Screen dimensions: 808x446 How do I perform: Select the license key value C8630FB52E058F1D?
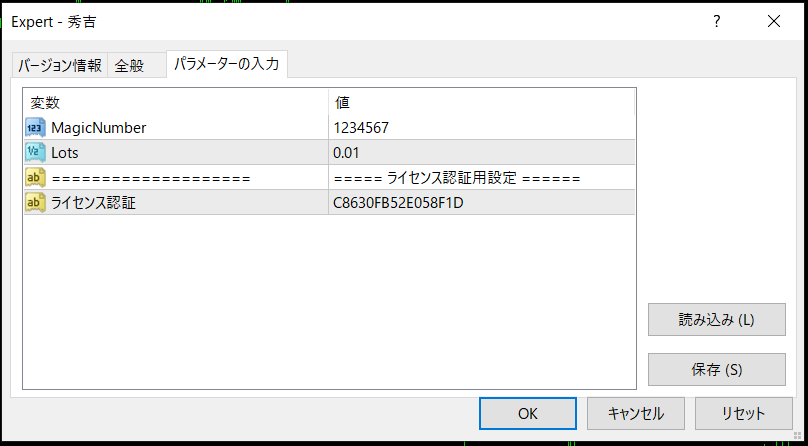click(x=398, y=203)
